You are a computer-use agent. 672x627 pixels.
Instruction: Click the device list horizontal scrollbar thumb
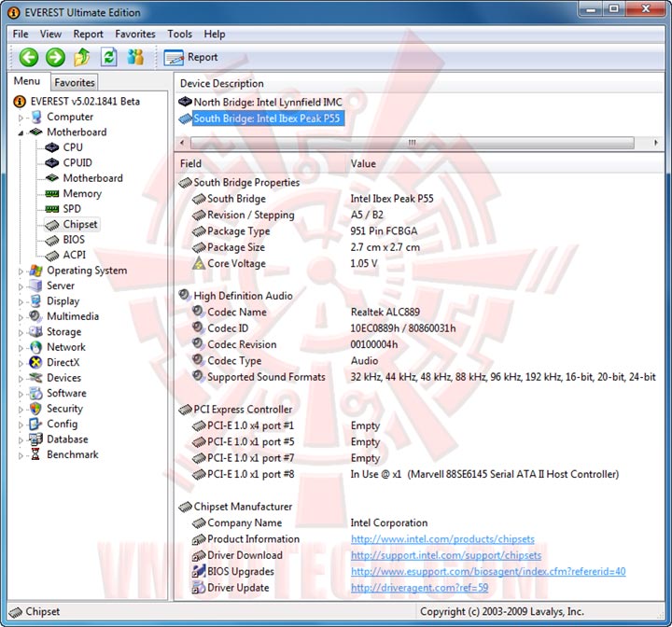(412, 142)
